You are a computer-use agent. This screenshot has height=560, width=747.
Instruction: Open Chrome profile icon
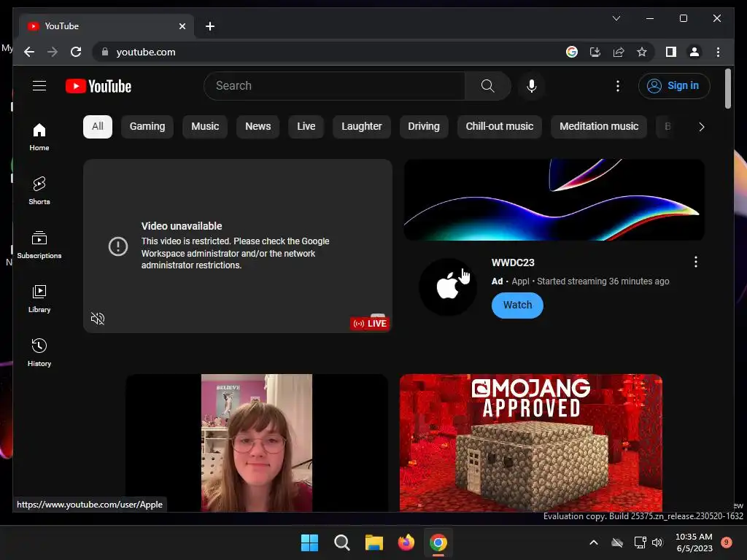tap(694, 52)
